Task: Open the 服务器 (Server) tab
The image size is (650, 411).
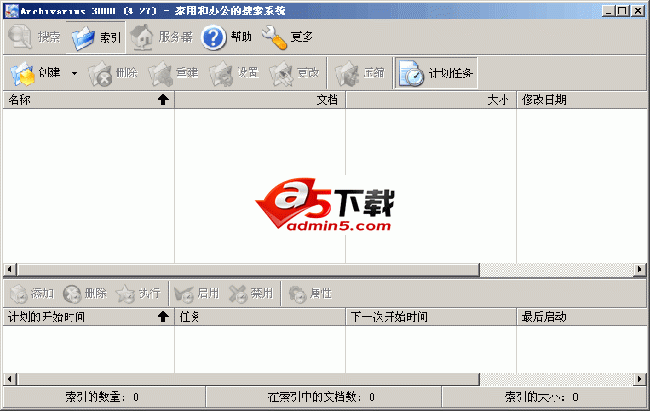Action: pyautogui.click(x=162, y=37)
